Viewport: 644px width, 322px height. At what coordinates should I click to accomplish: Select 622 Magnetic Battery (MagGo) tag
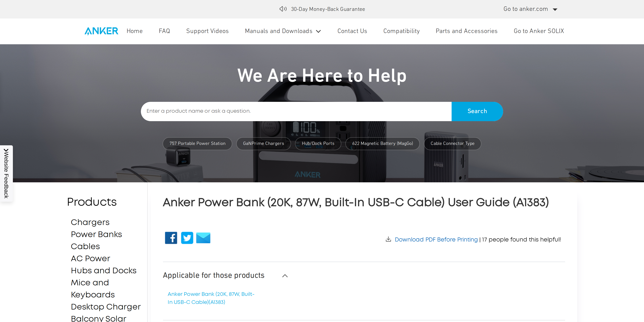[x=382, y=143]
